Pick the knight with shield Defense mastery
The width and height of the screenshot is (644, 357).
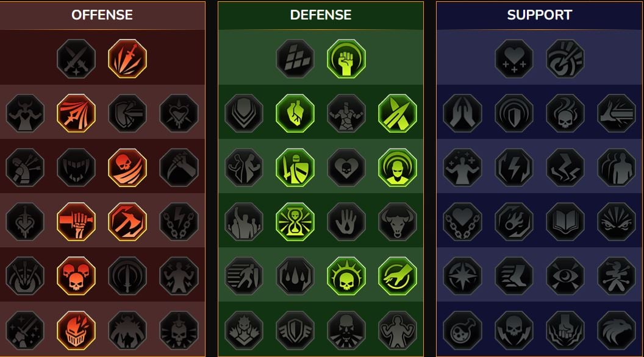295,168
